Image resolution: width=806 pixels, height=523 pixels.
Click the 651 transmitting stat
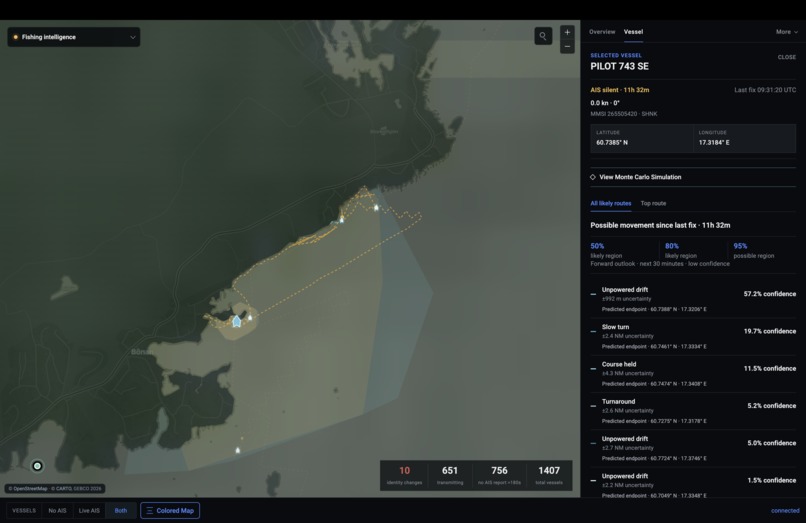coord(450,475)
